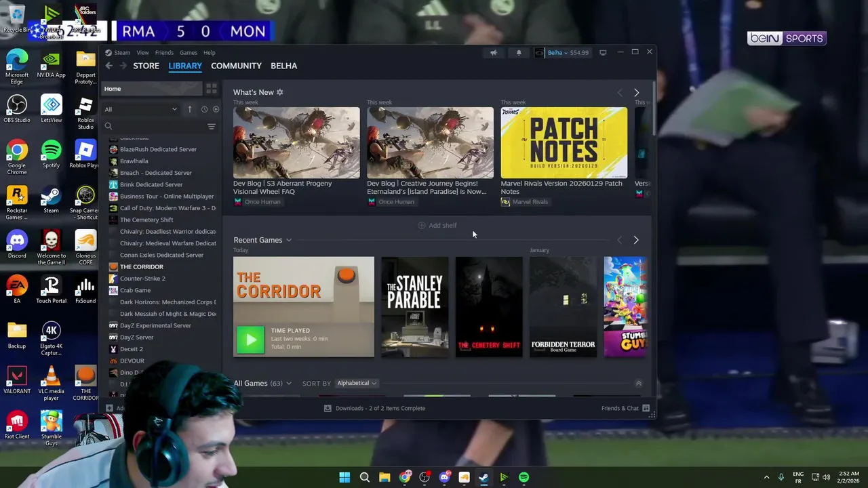868x488 pixels.
Task: Open FxSound desktop shortcut
Action: [85, 289]
